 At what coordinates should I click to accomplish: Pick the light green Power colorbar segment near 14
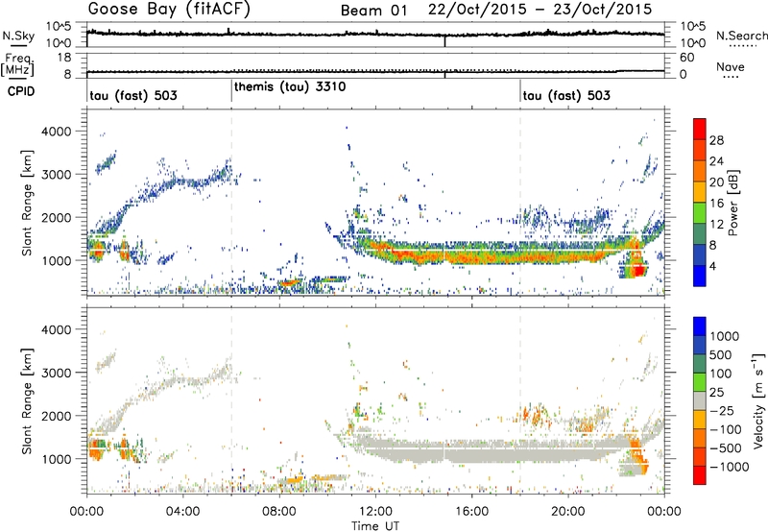point(700,213)
